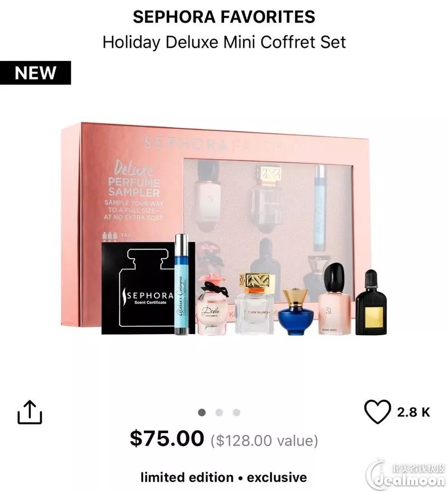Tap the heart love icon

(x=377, y=412)
